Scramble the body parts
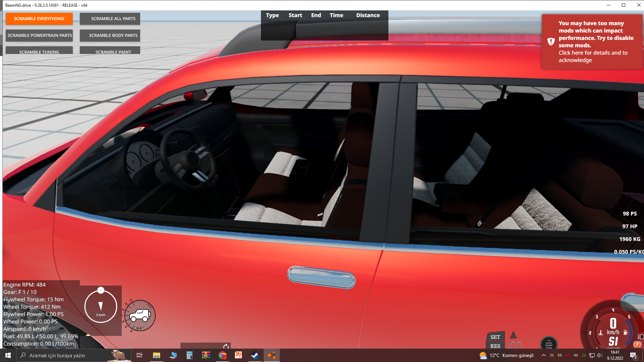Viewport: 644px width, 362px height. click(110, 36)
